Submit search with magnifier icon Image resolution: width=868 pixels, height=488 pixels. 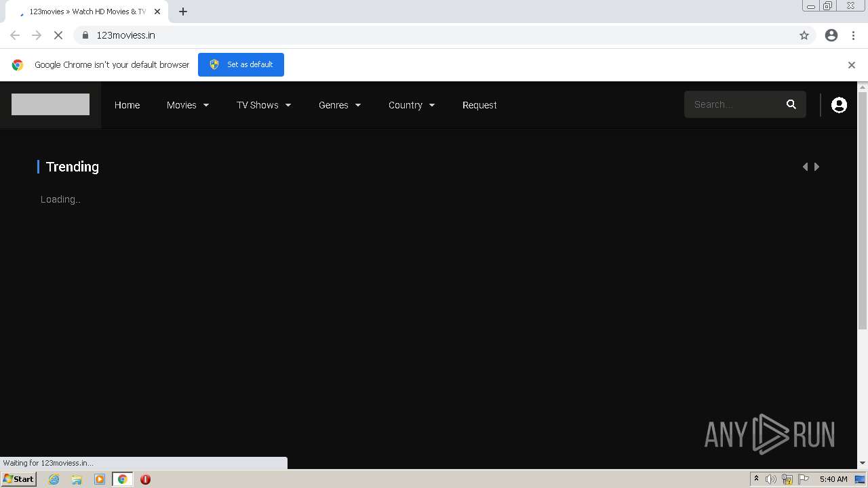click(791, 104)
